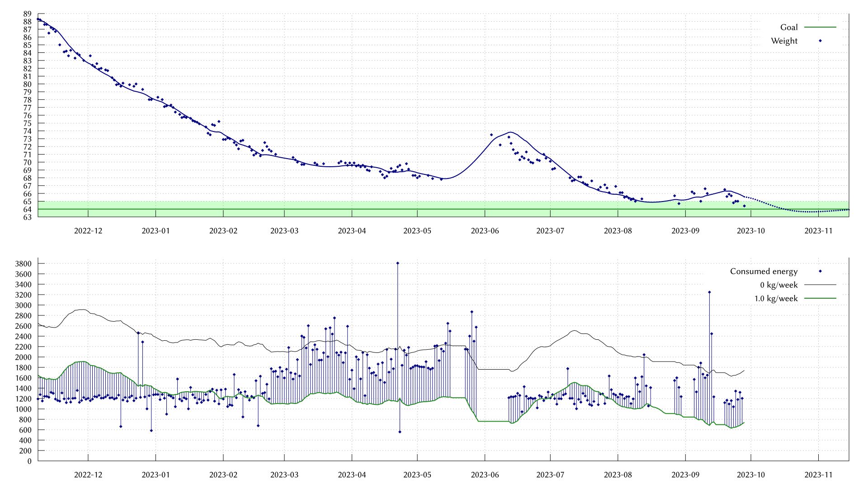The width and height of the screenshot is (868, 488).
Task: Click the 2022-12 axis label on energy chart
Action: (x=87, y=475)
